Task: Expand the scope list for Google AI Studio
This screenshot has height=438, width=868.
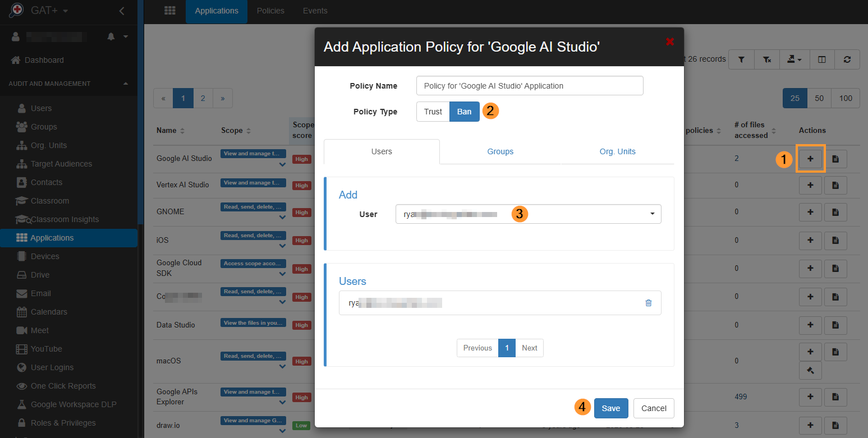Action: (x=282, y=165)
